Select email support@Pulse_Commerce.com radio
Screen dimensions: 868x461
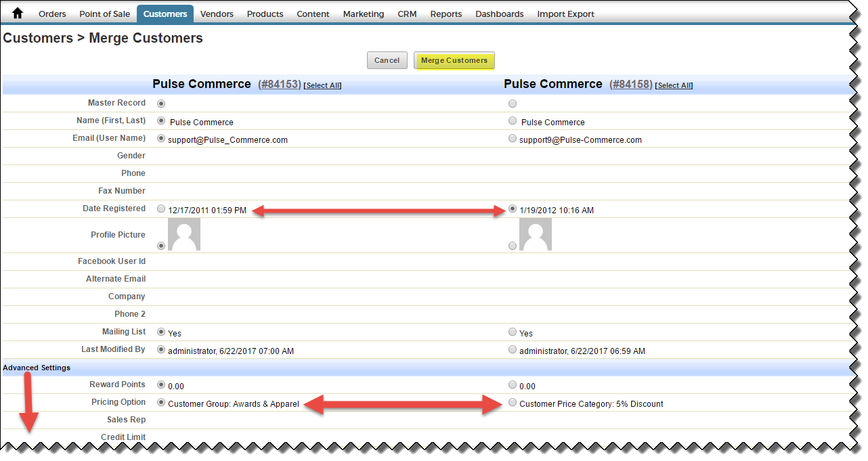tap(161, 139)
